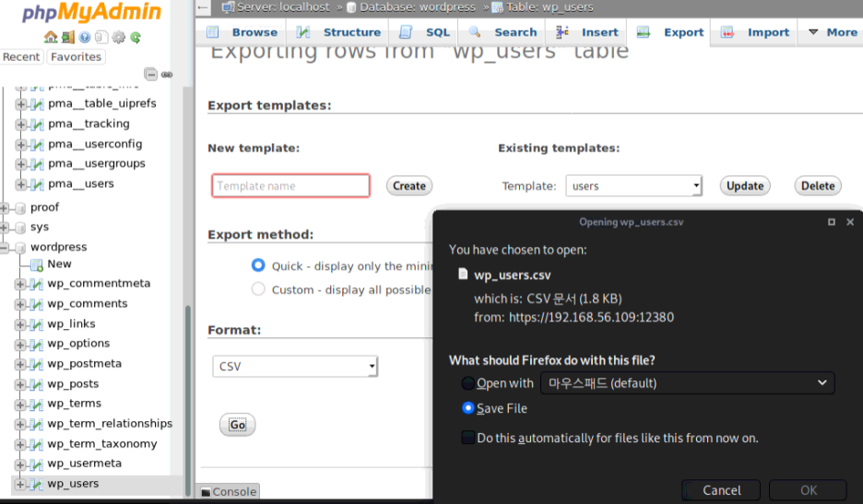Screen dimensions: 863x504
Task: Switch to the Favorites tab
Action: pos(76,57)
